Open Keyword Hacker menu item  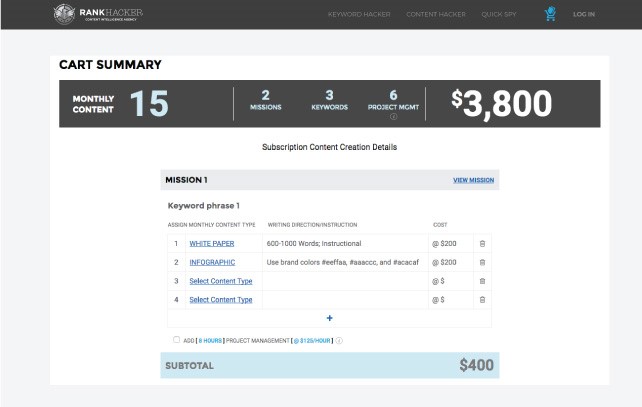click(x=359, y=15)
